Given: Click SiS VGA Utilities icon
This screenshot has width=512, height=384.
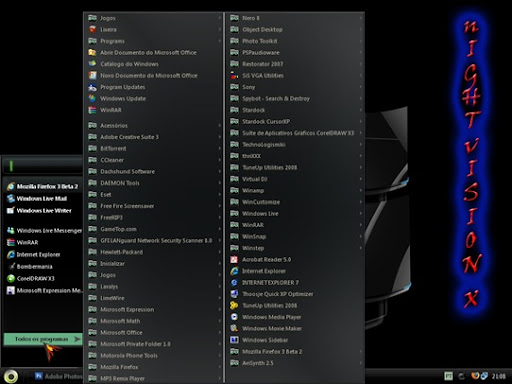Looking at the screenshot, I should 234,76.
